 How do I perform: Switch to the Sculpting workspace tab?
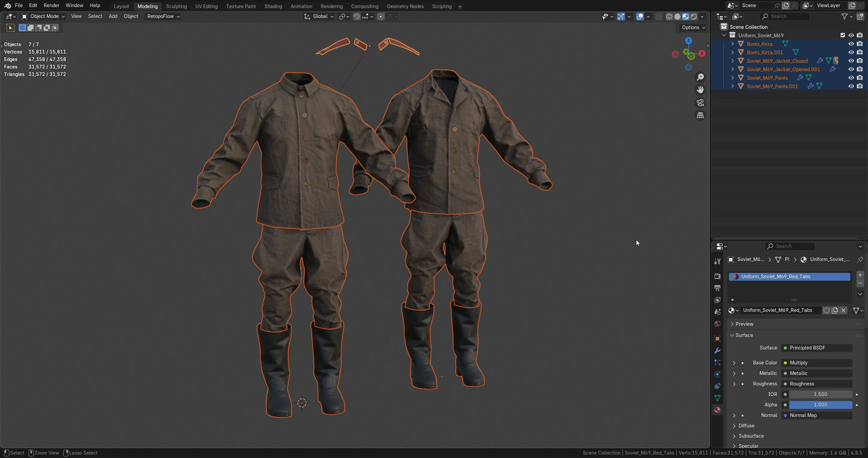(x=176, y=6)
